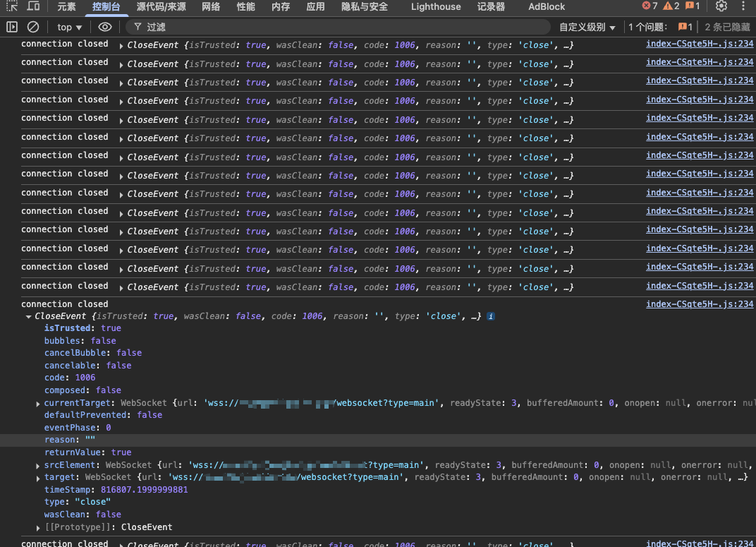
Task: Click the yellow warning count badge 2
Action: coord(671,6)
